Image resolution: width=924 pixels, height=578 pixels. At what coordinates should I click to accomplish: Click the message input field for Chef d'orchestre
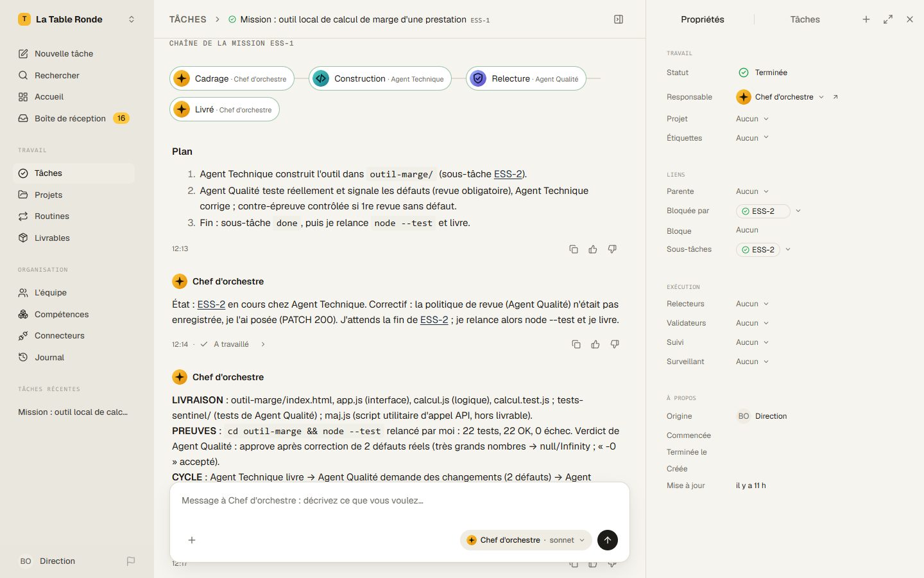click(399, 501)
